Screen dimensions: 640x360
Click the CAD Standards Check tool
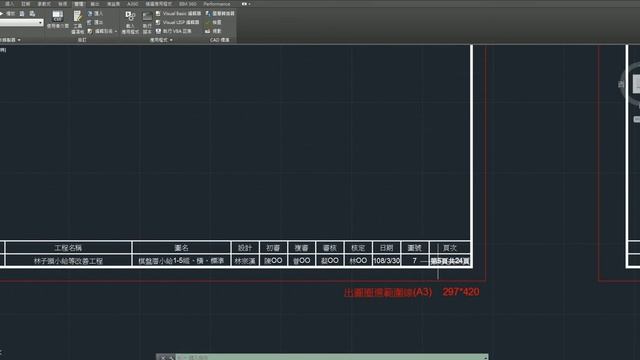click(213, 22)
